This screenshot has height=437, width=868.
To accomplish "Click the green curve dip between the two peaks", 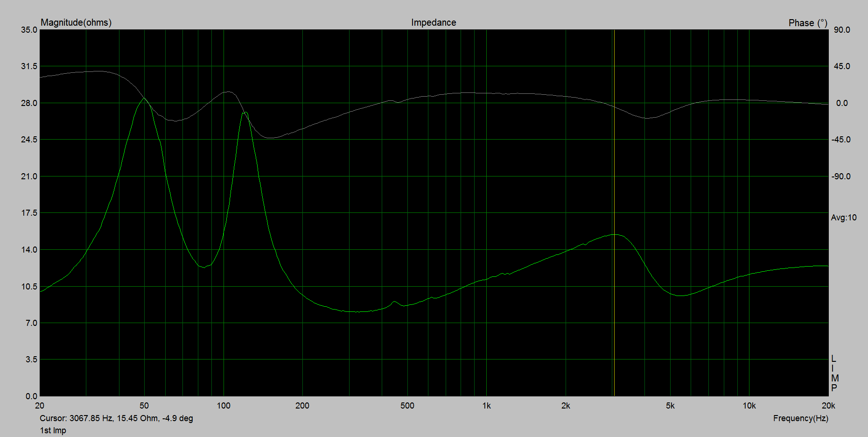I will (204, 267).
